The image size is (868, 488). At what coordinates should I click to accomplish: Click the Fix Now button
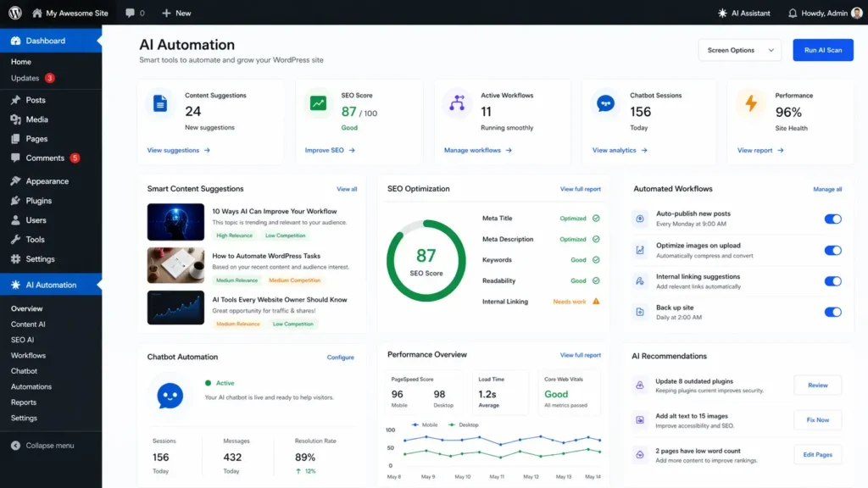(818, 420)
